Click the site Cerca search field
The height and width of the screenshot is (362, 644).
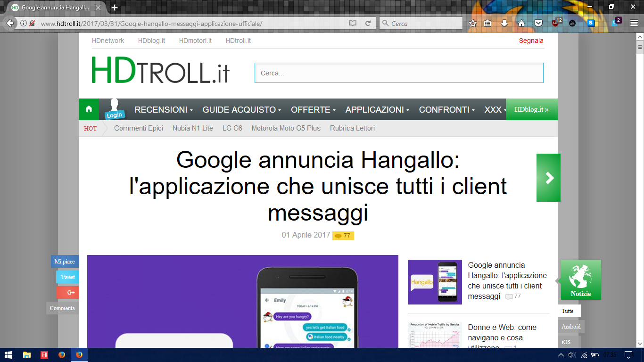click(x=399, y=73)
